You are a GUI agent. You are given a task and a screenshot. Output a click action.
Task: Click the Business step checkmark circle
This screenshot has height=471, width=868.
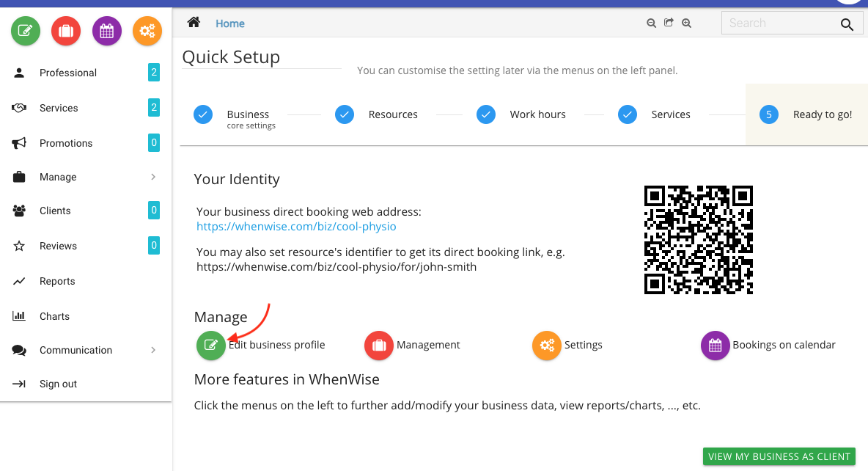click(203, 114)
